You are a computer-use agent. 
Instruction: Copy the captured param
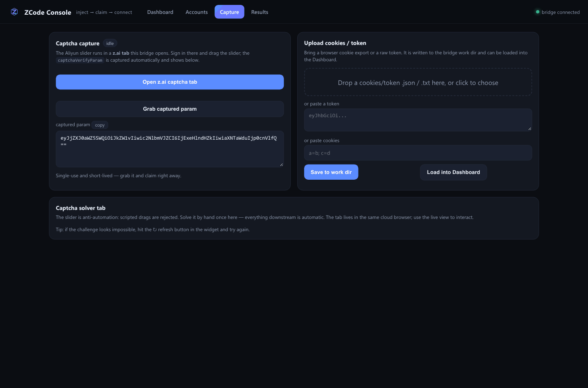click(100, 125)
